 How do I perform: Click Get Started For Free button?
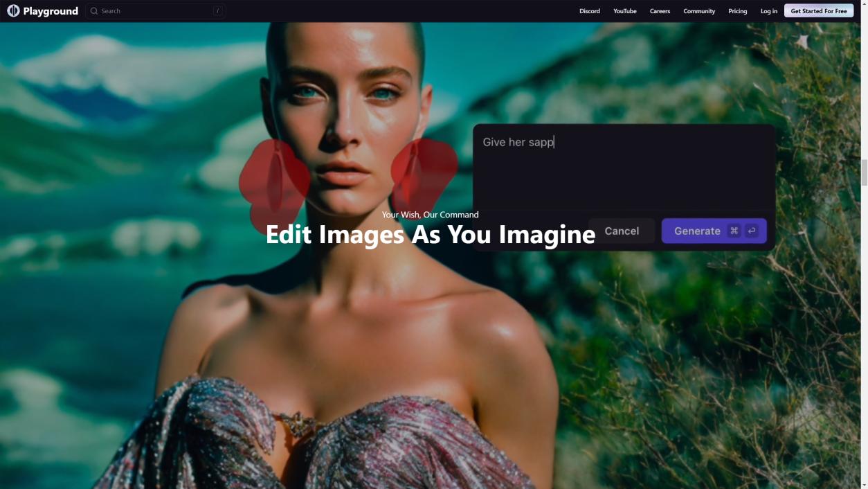tap(819, 11)
